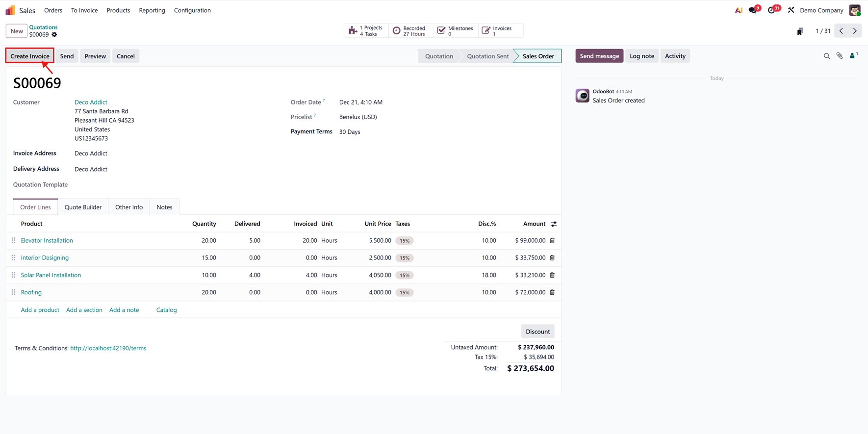Click the Send button
This screenshot has width=868, height=434.
pos(67,56)
